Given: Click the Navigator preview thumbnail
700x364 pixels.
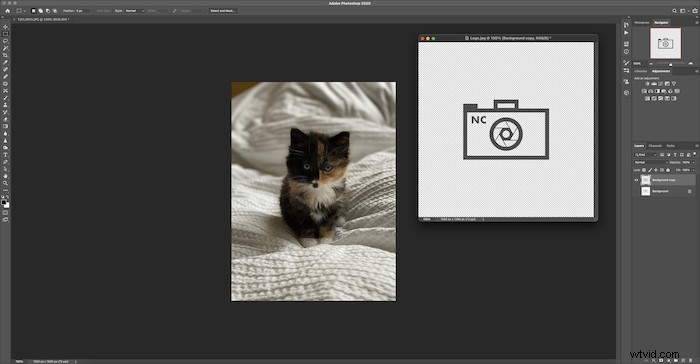Looking at the screenshot, I should 665,43.
